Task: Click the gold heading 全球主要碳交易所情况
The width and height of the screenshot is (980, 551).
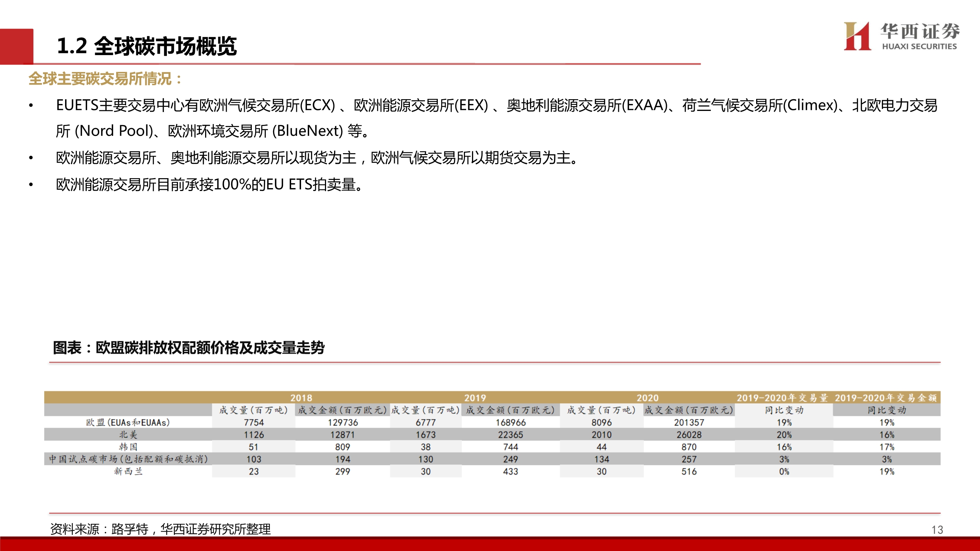Action: [105, 79]
